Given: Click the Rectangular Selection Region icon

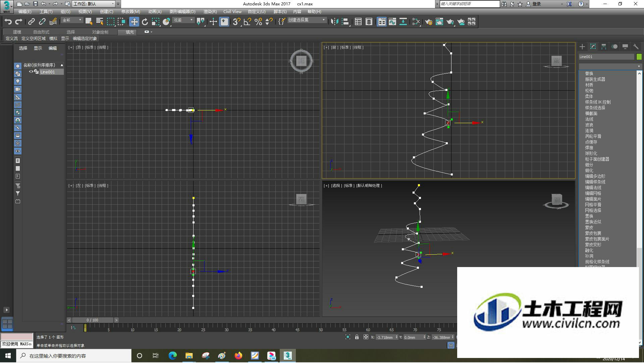Looking at the screenshot, I should [x=111, y=22].
